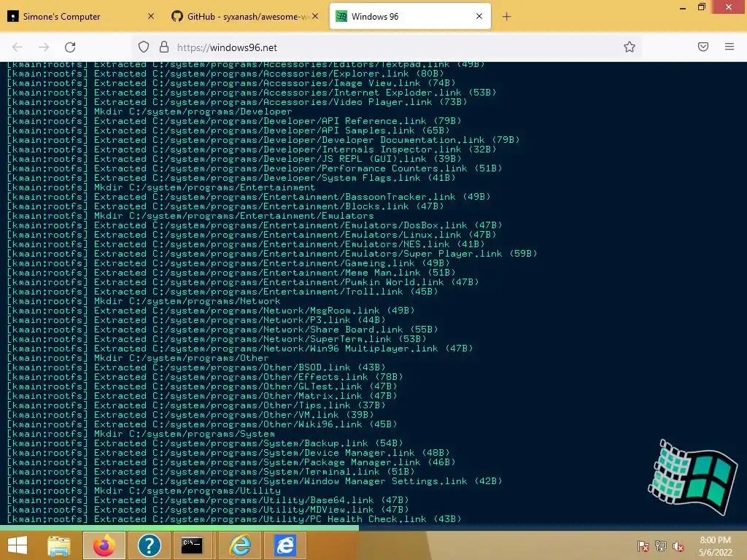747x560 pixels.
Task: Click the log line for BassoonTracker.link
Action: (249, 197)
